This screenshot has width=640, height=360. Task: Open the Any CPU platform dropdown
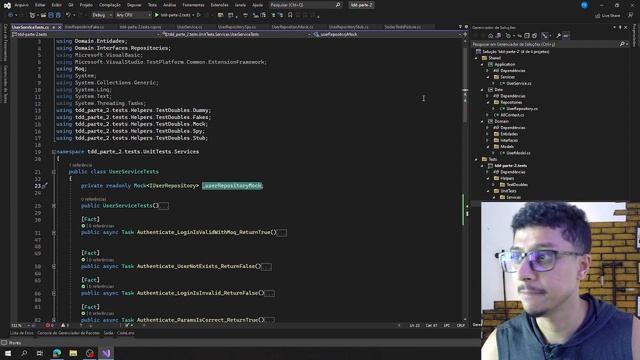pyautogui.click(x=133, y=15)
